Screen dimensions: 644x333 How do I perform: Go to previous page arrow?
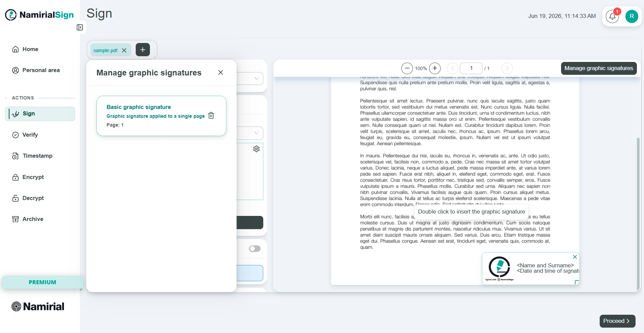452,68
